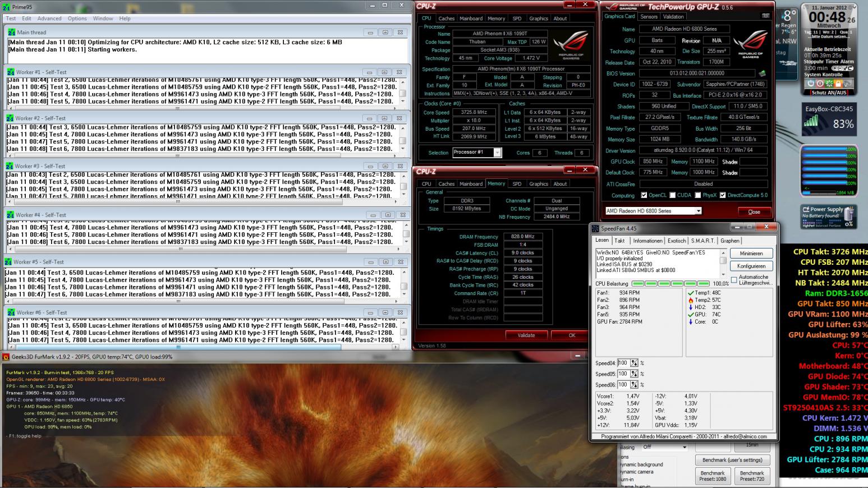Click the orange lock icon in System Kontrolle

click(838, 84)
